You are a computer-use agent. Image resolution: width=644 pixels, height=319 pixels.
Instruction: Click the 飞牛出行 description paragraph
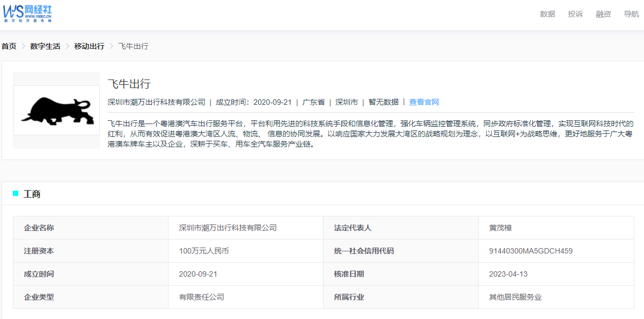(x=370, y=134)
